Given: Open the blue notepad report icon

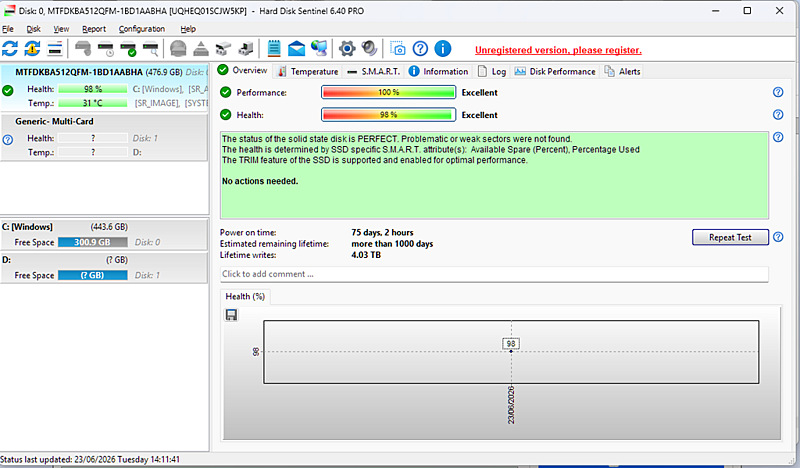Looking at the screenshot, I should [274, 49].
